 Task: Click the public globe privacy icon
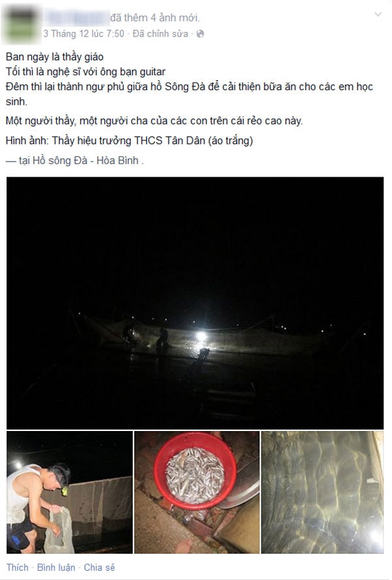[x=200, y=34]
